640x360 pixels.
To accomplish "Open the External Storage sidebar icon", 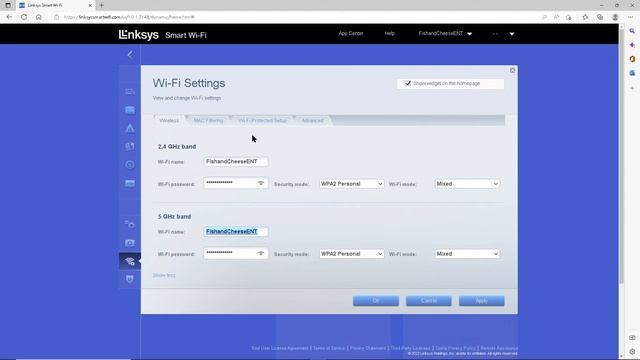I will (x=130, y=183).
